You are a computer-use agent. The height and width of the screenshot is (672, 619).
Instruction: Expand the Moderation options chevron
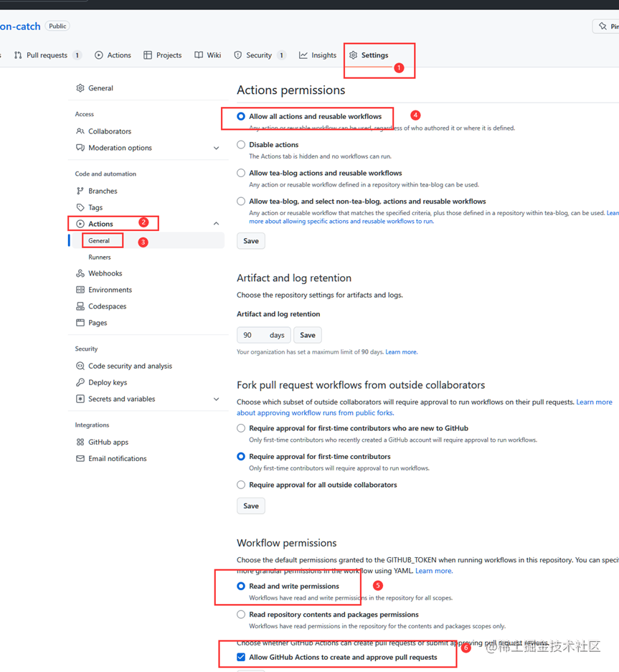tap(216, 148)
